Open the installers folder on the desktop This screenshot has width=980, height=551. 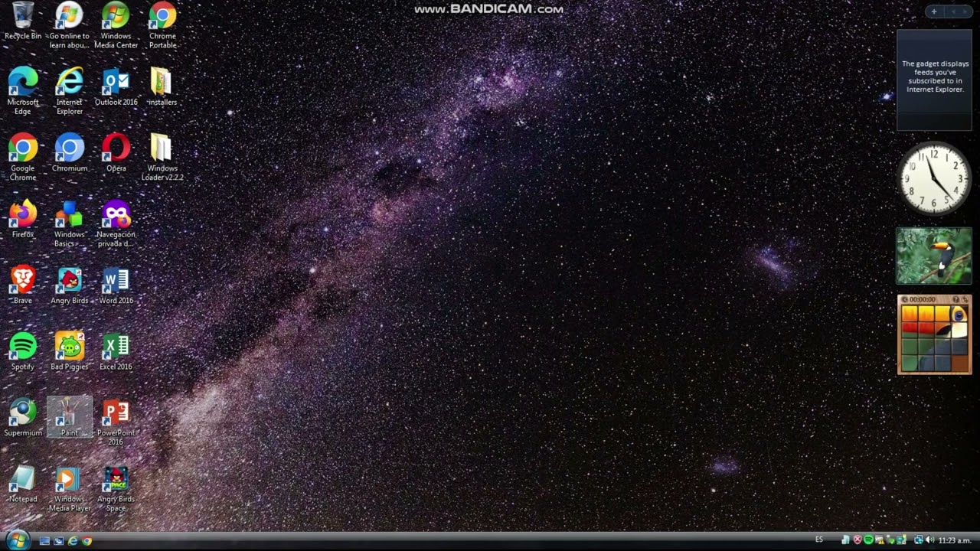tap(162, 87)
